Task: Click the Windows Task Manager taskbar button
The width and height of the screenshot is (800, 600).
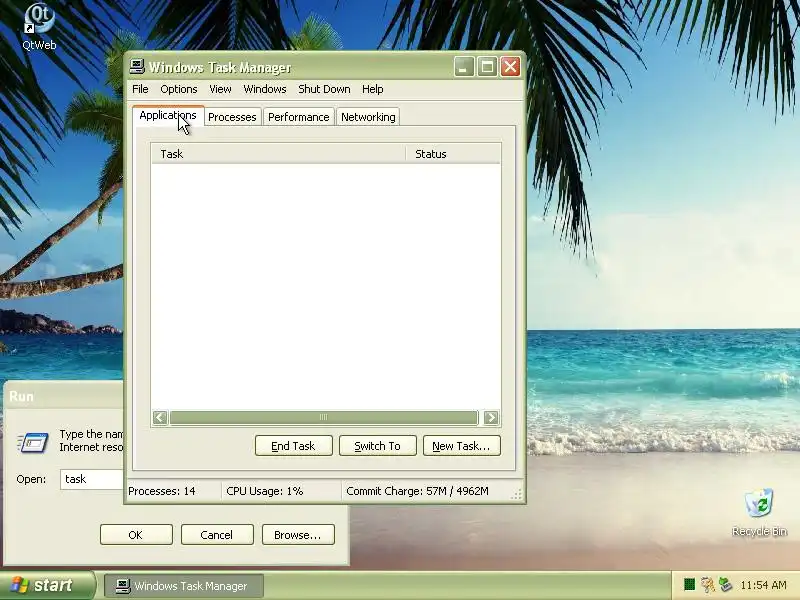Action: coord(184,586)
